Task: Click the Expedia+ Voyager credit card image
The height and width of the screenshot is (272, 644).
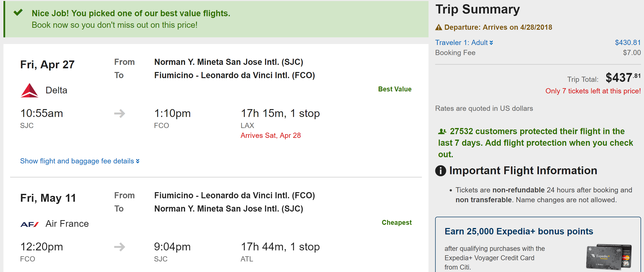Action: pyautogui.click(x=609, y=257)
